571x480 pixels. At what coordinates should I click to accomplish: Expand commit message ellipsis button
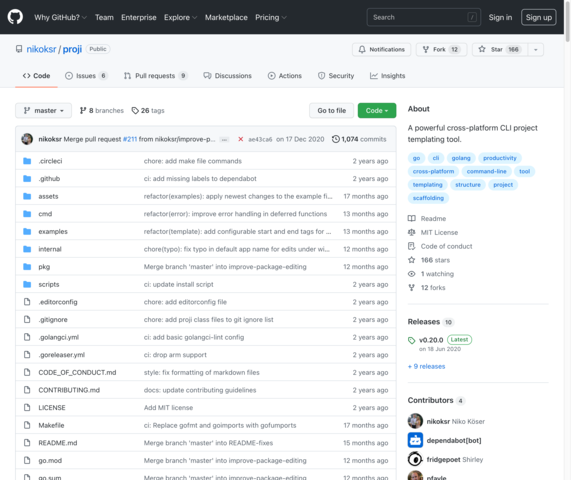(x=224, y=139)
